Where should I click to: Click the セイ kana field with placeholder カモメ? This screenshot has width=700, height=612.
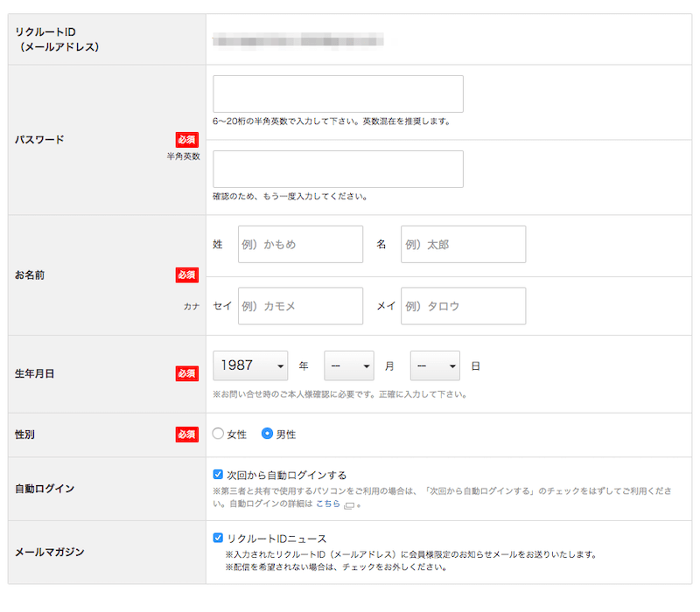(300, 306)
